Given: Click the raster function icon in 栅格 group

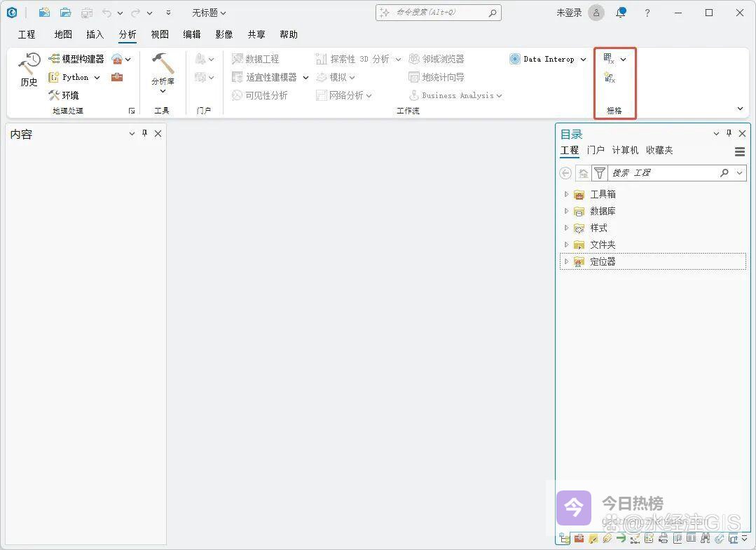Looking at the screenshot, I should pos(609,59).
